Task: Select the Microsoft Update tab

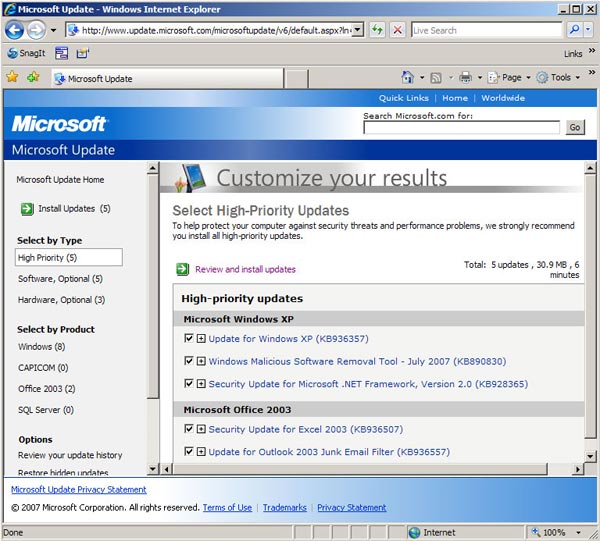Action: [168, 79]
